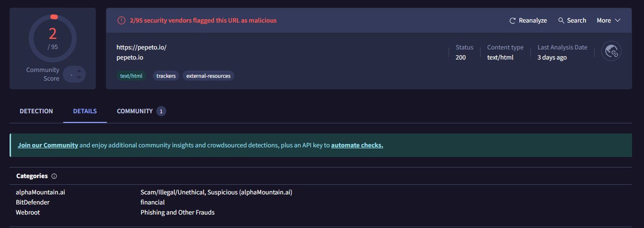Click the Categories info icon
Viewport: 644px width, 228px height.
pyautogui.click(x=54, y=176)
